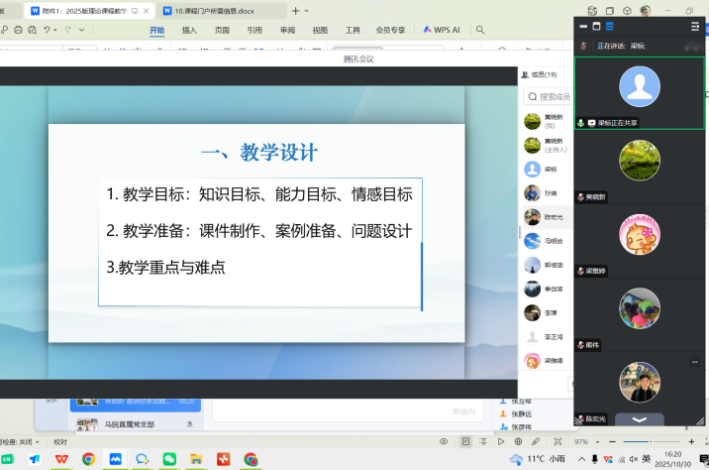Expand the quick access toolbar customize chevron
The height and width of the screenshot is (470, 709).
click(x=82, y=30)
